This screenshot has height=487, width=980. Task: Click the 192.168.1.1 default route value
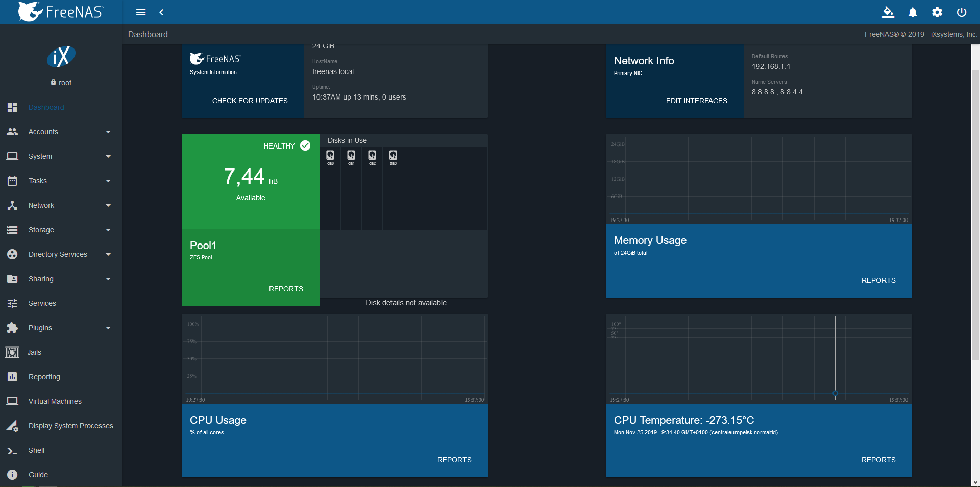tap(771, 66)
